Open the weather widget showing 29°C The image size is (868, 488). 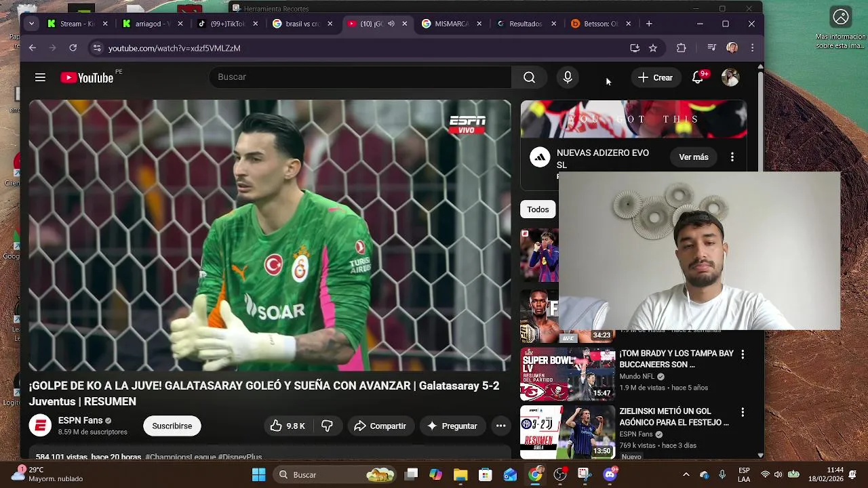[x=47, y=474]
